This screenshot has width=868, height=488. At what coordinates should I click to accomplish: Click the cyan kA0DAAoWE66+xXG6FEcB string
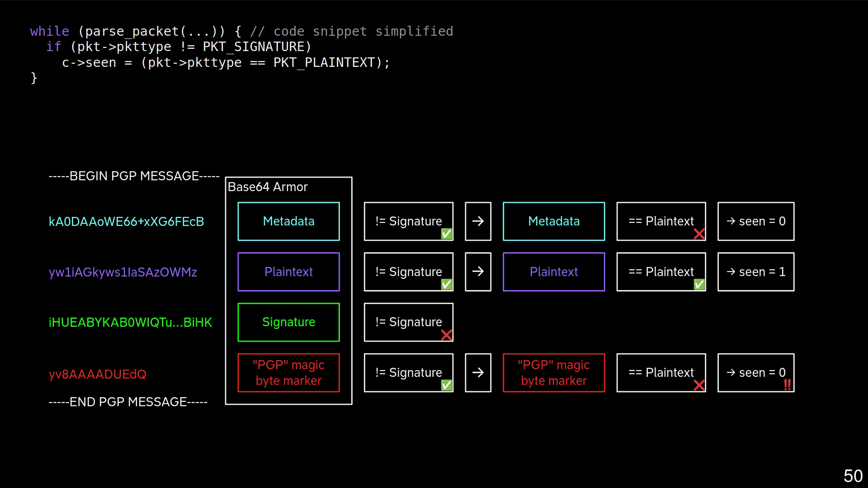tap(126, 222)
